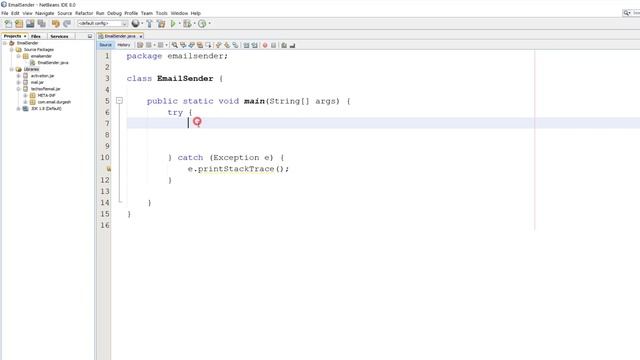Image resolution: width=640 pixels, height=360 pixels.
Task: Click the Quick Search field
Action: (x=631, y=13)
